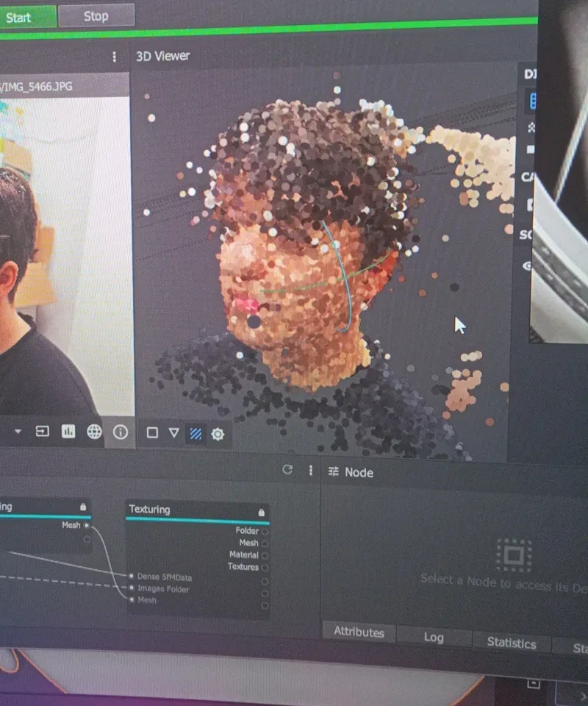Open the image statistics bar chart icon

point(68,432)
